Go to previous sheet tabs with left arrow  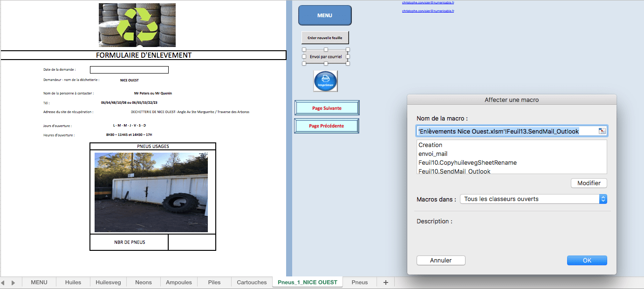click(3, 282)
